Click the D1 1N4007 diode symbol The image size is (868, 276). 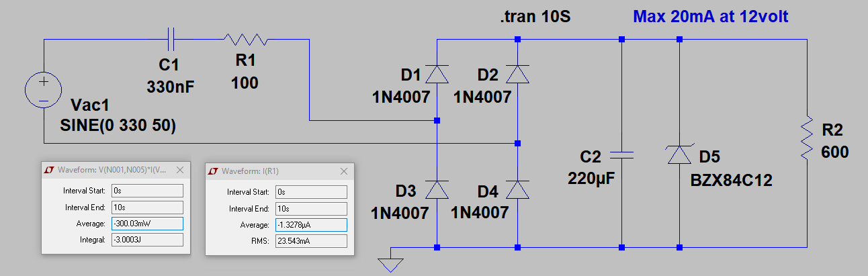click(437, 74)
